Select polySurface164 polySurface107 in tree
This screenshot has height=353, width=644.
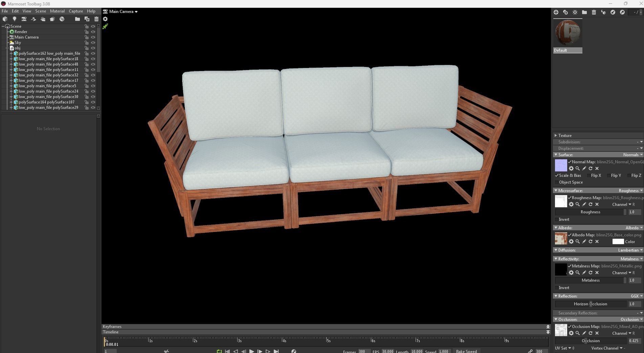coord(46,102)
